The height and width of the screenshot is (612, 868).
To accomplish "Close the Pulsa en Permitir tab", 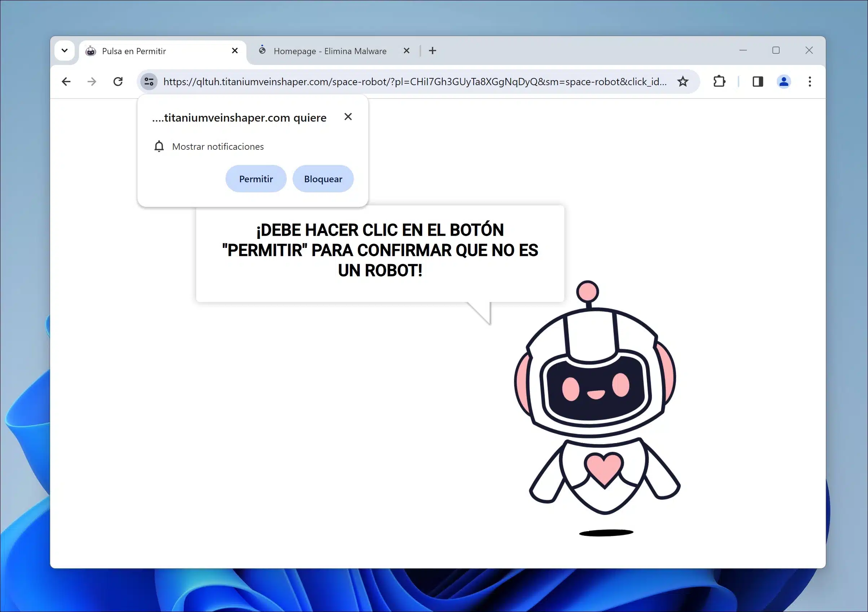I will [235, 51].
